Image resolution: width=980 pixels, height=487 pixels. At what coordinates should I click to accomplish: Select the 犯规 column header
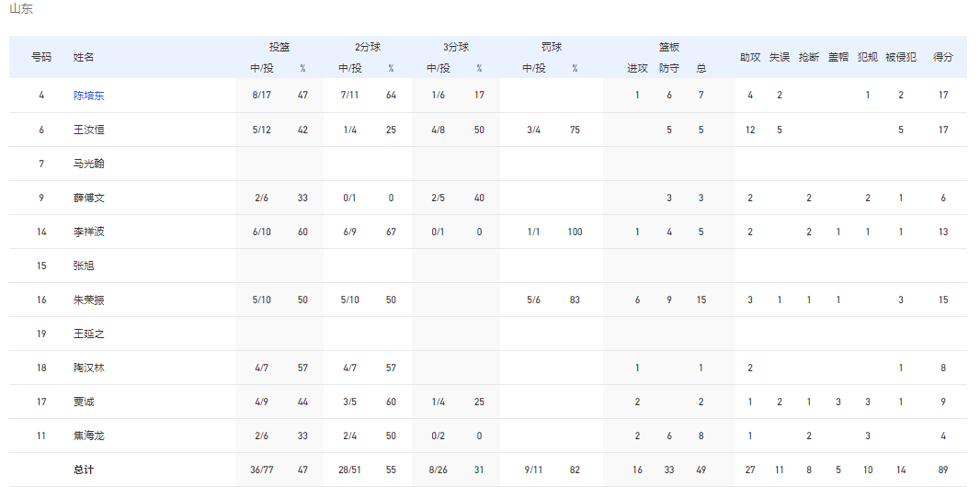click(868, 57)
